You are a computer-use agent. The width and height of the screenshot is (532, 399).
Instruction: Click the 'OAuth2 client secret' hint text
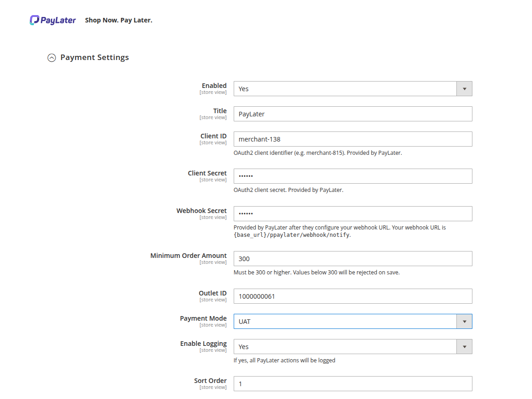coord(288,190)
